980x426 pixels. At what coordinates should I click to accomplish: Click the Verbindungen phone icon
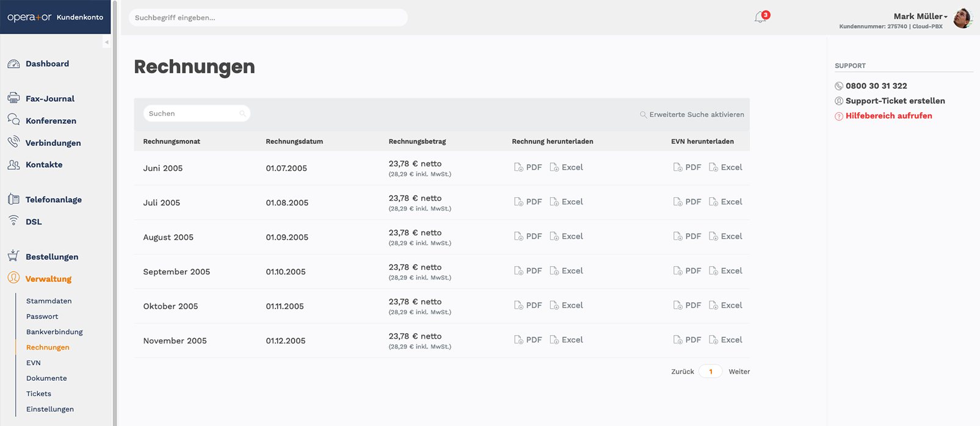click(13, 142)
